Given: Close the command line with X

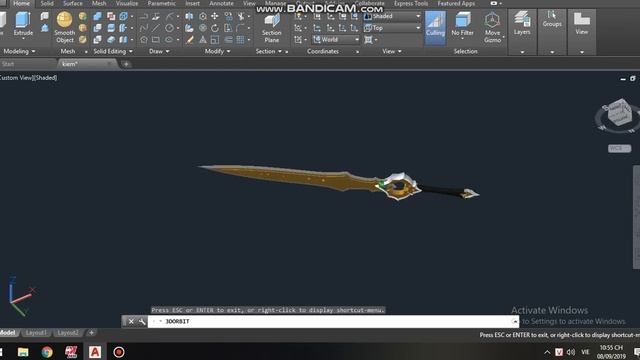Looking at the screenshot, I should (131, 322).
